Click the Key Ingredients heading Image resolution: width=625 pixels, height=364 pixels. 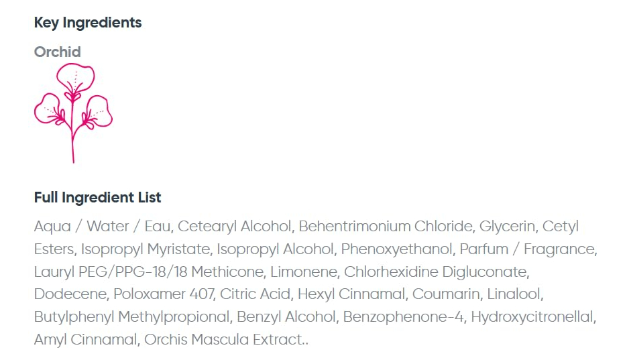click(x=88, y=23)
